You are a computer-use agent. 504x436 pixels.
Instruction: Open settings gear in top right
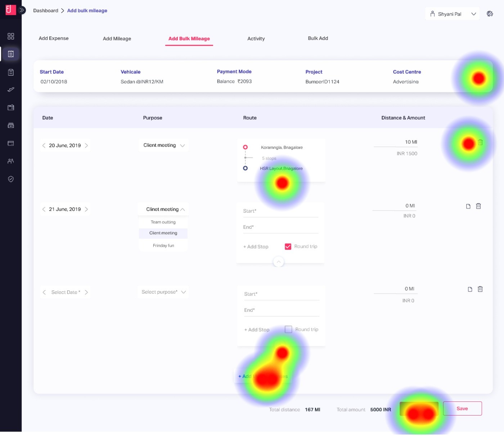click(x=490, y=14)
